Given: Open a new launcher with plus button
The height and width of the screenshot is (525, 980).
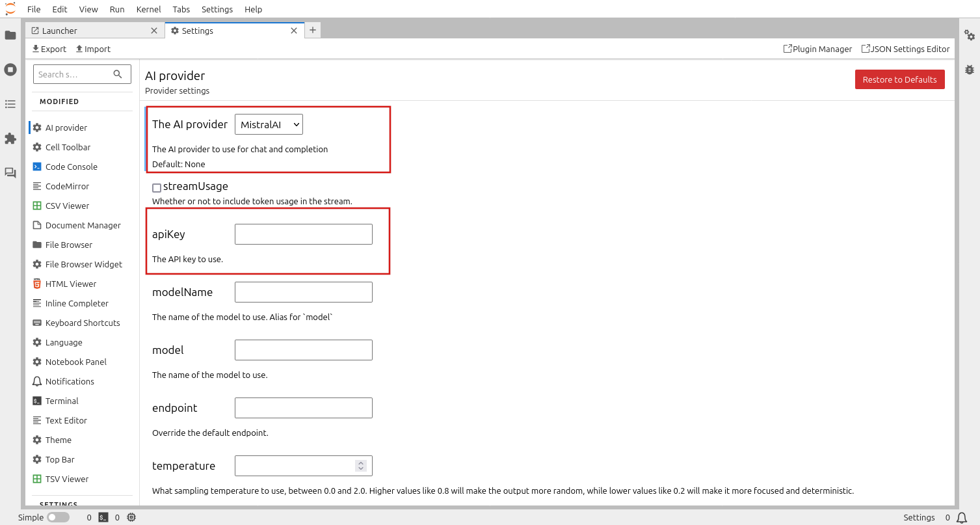Looking at the screenshot, I should pyautogui.click(x=313, y=30).
